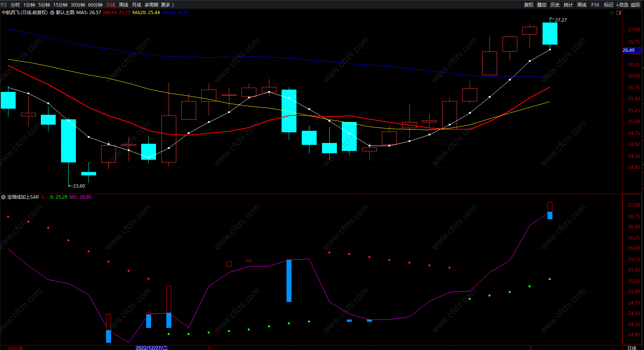Select the 15分钟 period tab
Viewport: 644px width, 350px height.
(60, 5)
